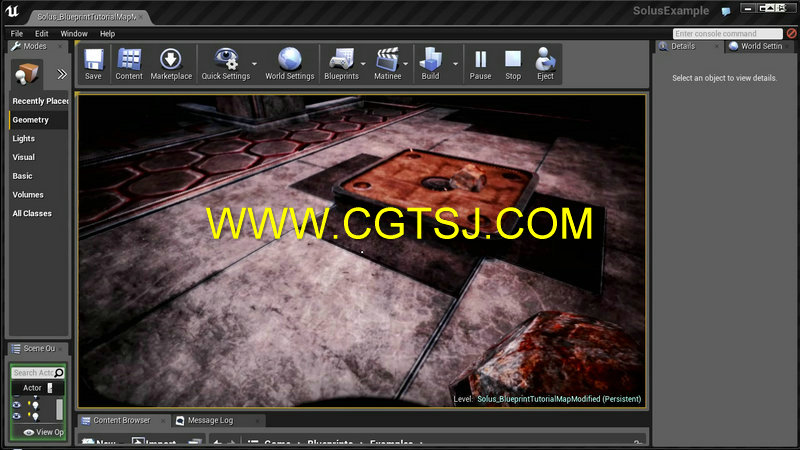Sort by the Actor column header

pos(32,388)
